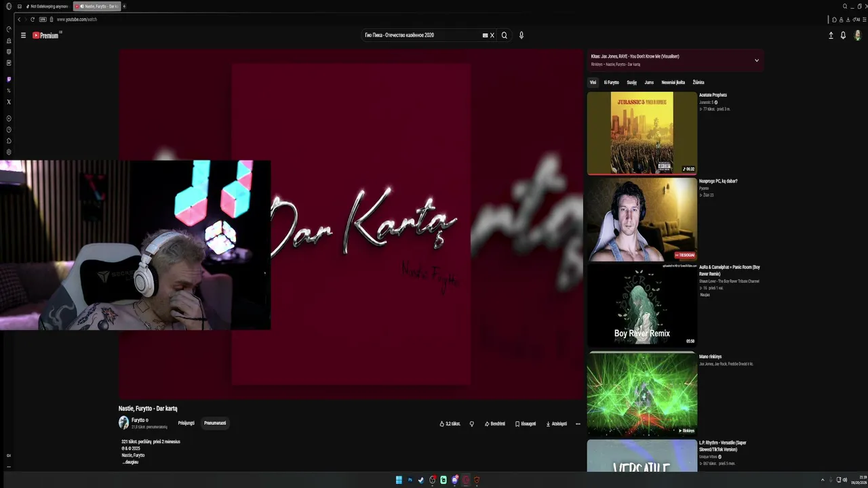Click the YouTube search input field
868x488 pixels.
coord(422,35)
